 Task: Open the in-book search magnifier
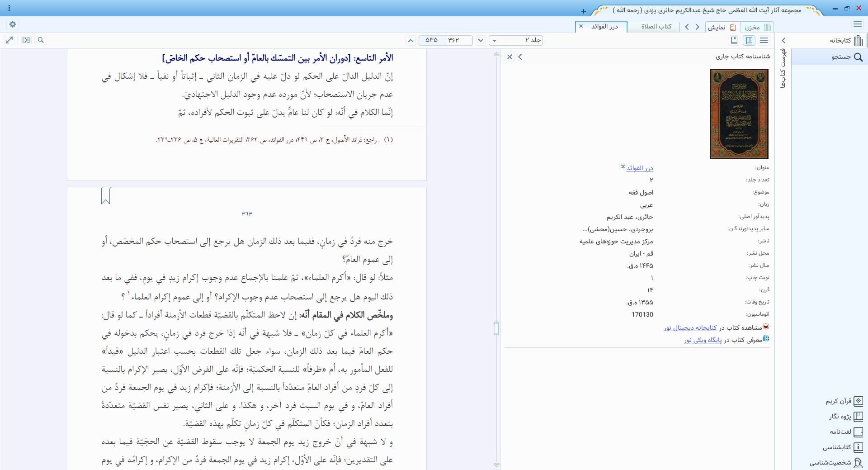(x=41, y=40)
